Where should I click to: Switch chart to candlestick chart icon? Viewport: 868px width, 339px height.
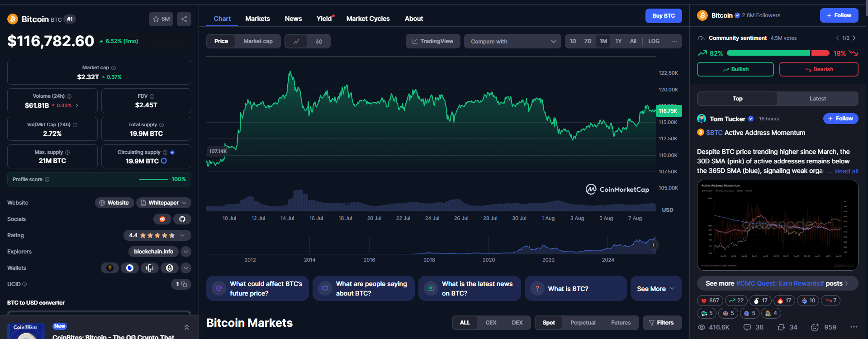click(319, 41)
